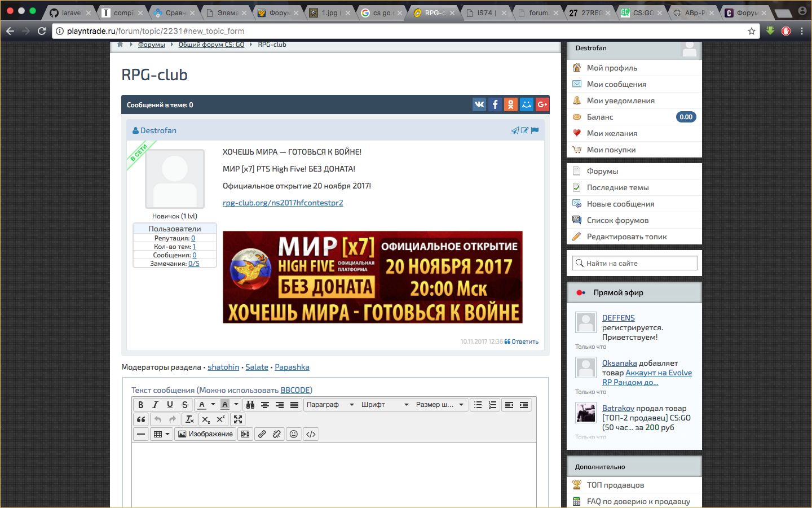Open the Параграф format dropdown
This screenshot has width=812, height=508.
click(x=330, y=405)
